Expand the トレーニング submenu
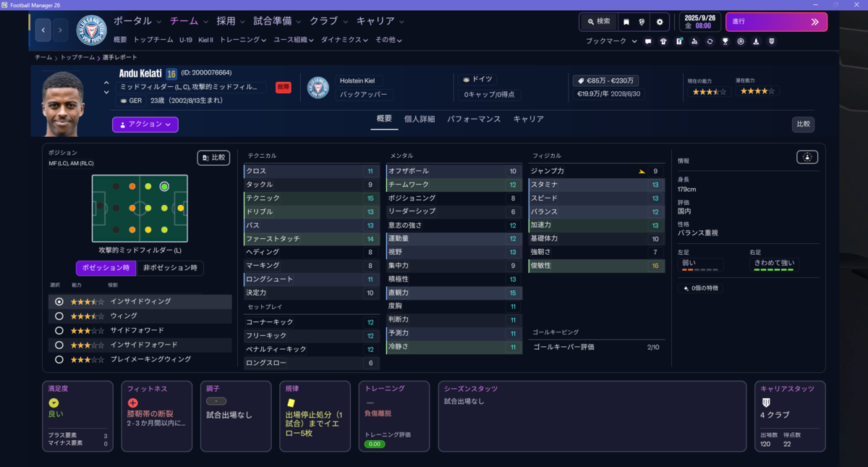Screen dimensions: 868x467 (x=243, y=41)
